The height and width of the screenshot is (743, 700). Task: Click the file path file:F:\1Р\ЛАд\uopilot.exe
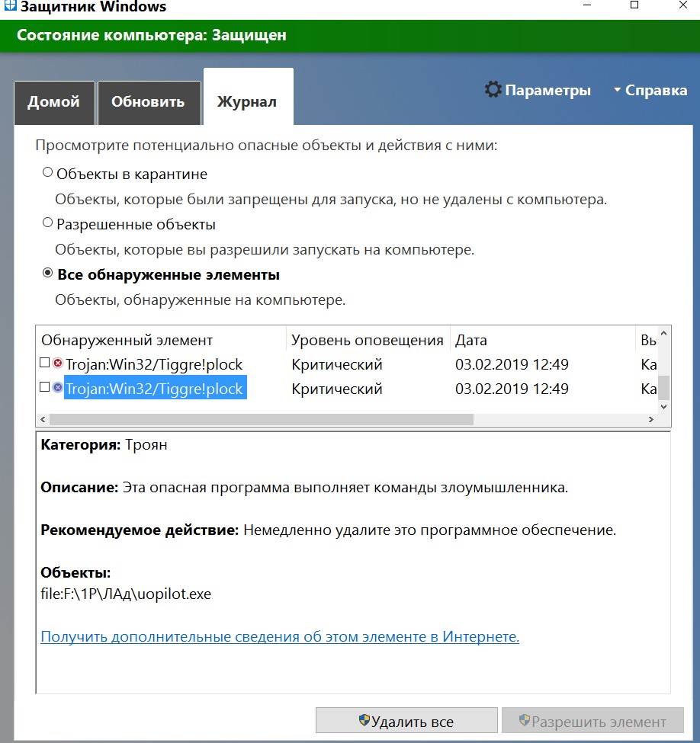click(126, 594)
